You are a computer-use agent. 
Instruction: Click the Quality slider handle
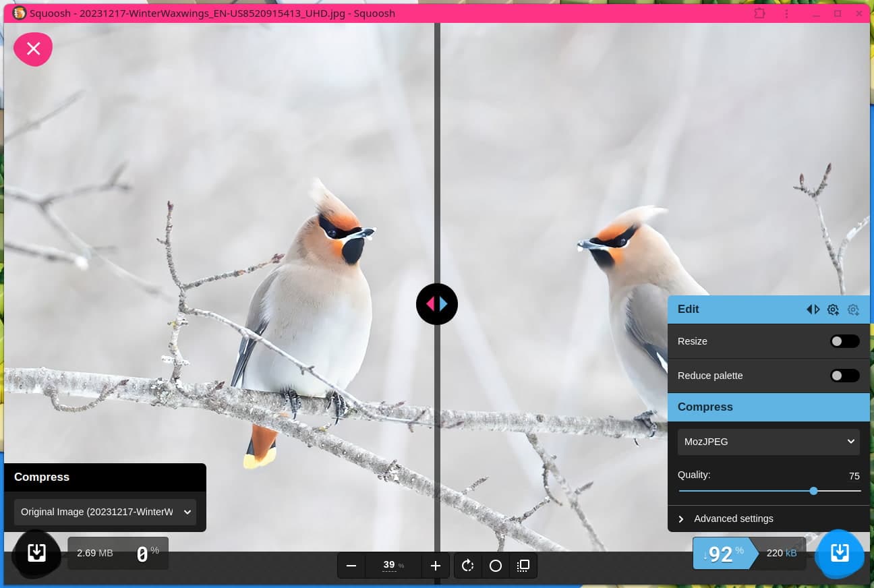click(x=813, y=491)
